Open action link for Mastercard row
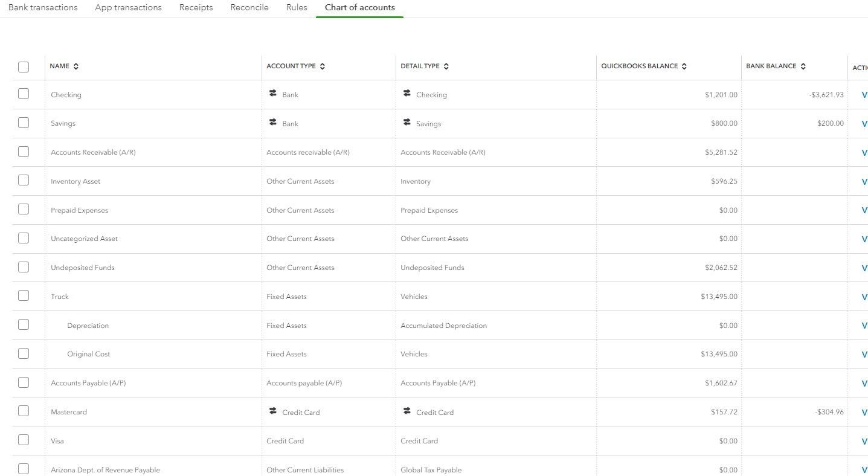Screen dimensions: 868x476 coord(864,413)
